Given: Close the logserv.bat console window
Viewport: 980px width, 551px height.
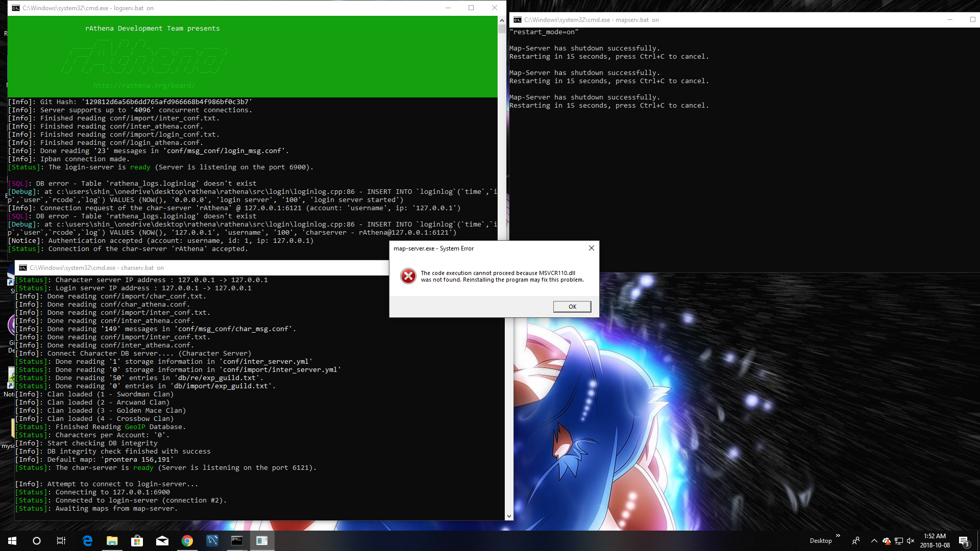Looking at the screenshot, I should pos(495,8).
